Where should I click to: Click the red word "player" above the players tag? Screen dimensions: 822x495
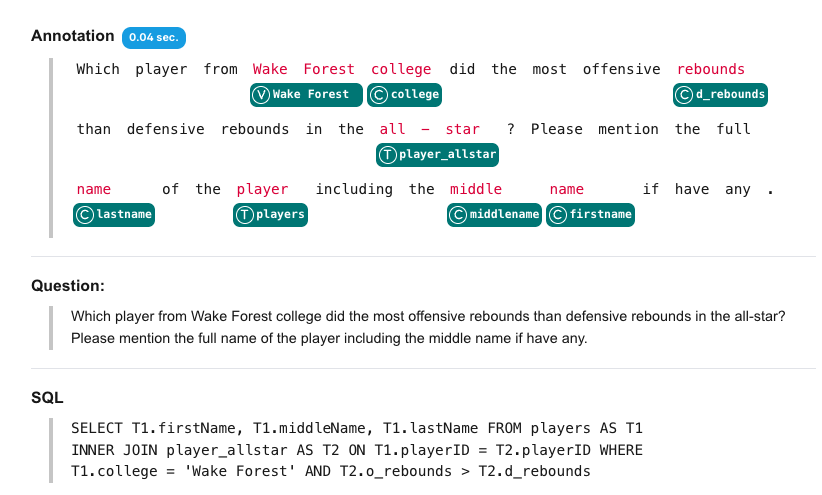pos(262,189)
